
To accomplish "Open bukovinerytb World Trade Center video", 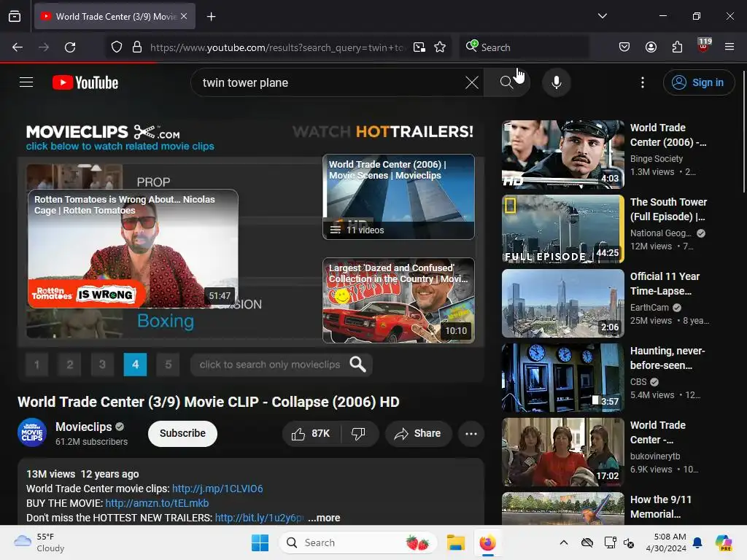I will pyautogui.click(x=563, y=452).
